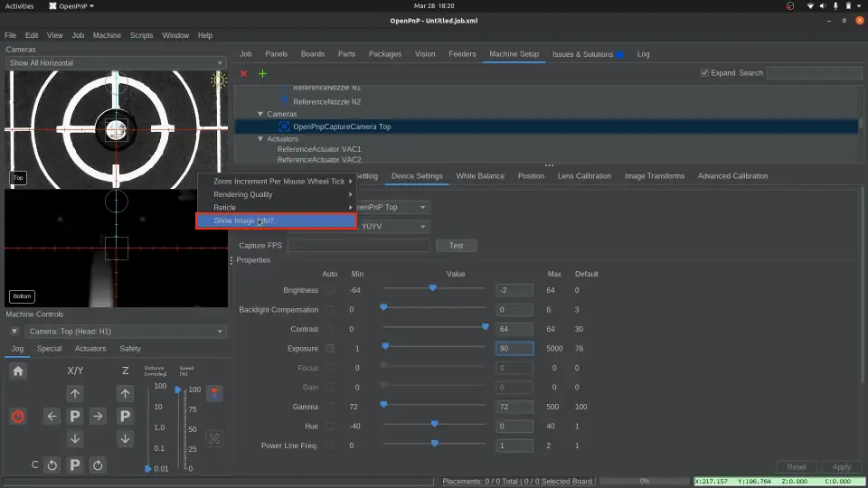Click the red nozzle tool button beside Speed slider
This screenshot has height=488, width=868.
[214, 393]
